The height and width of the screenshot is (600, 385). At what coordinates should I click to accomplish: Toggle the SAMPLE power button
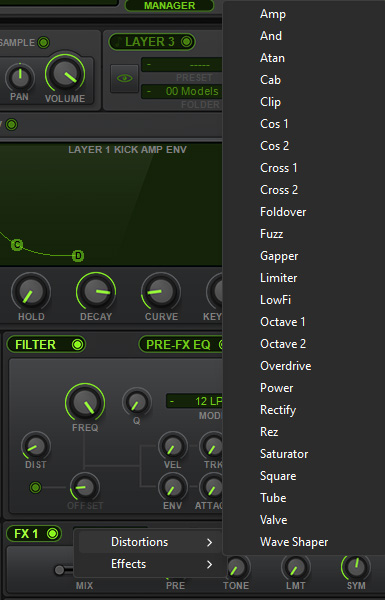44,42
